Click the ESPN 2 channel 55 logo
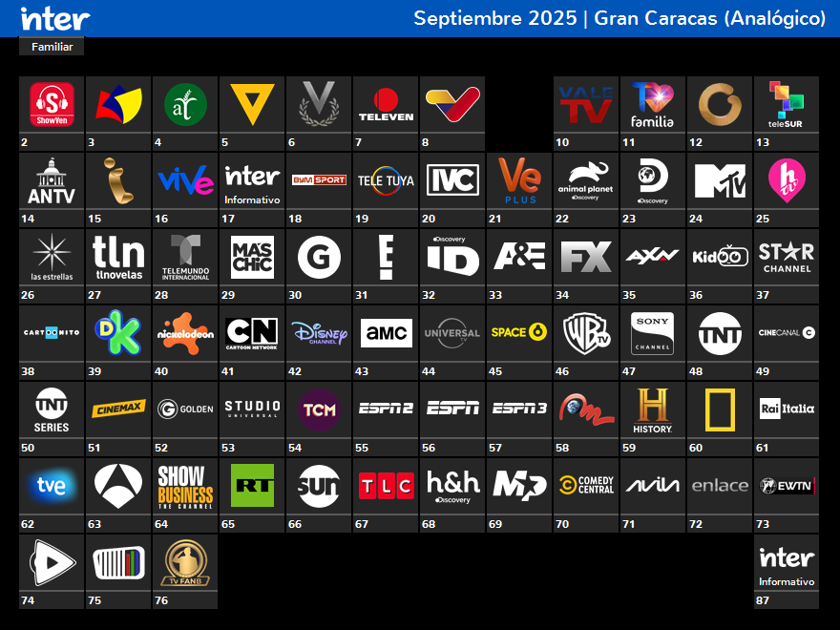840x630 pixels. tap(386, 409)
